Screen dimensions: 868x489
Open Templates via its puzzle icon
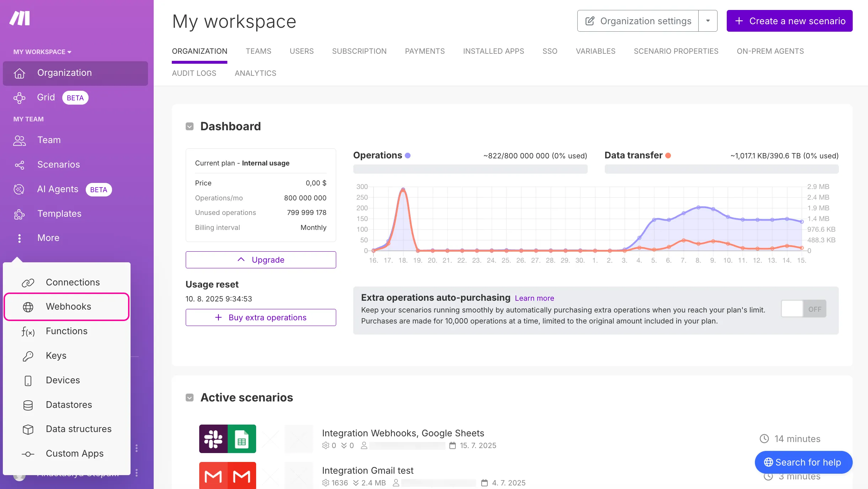coord(19,214)
